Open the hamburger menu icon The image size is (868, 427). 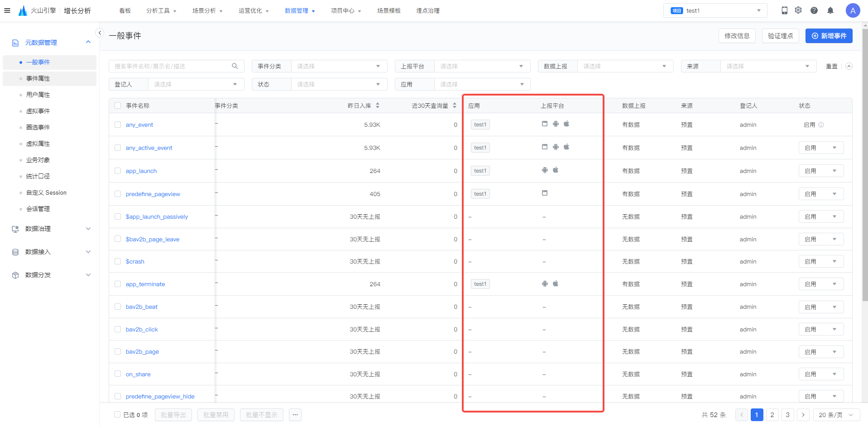coord(7,10)
